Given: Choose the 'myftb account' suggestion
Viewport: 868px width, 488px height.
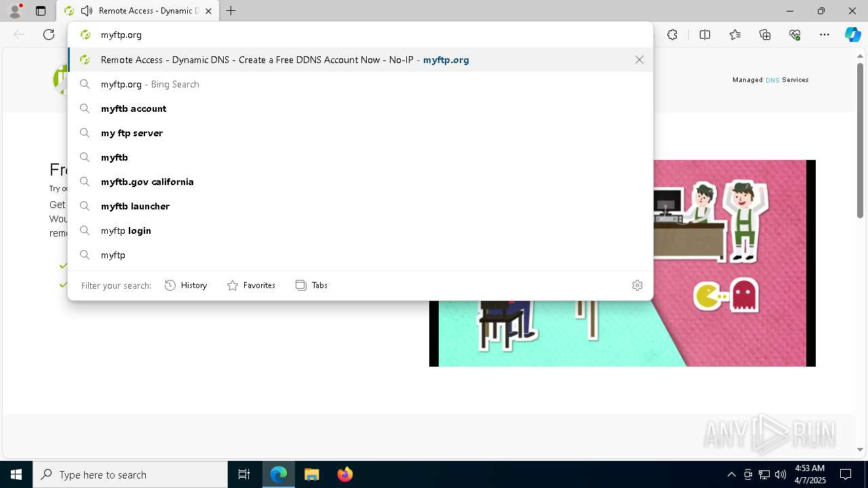Looking at the screenshot, I should [360, 108].
